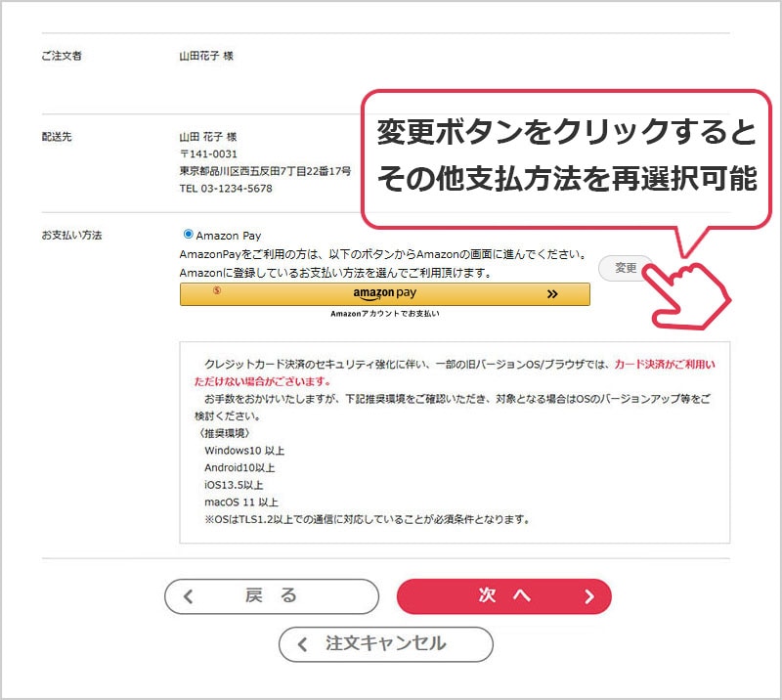Click the left chevron on 注文キャンセル button
The height and width of the screenshot is (700, 782).
304,644
